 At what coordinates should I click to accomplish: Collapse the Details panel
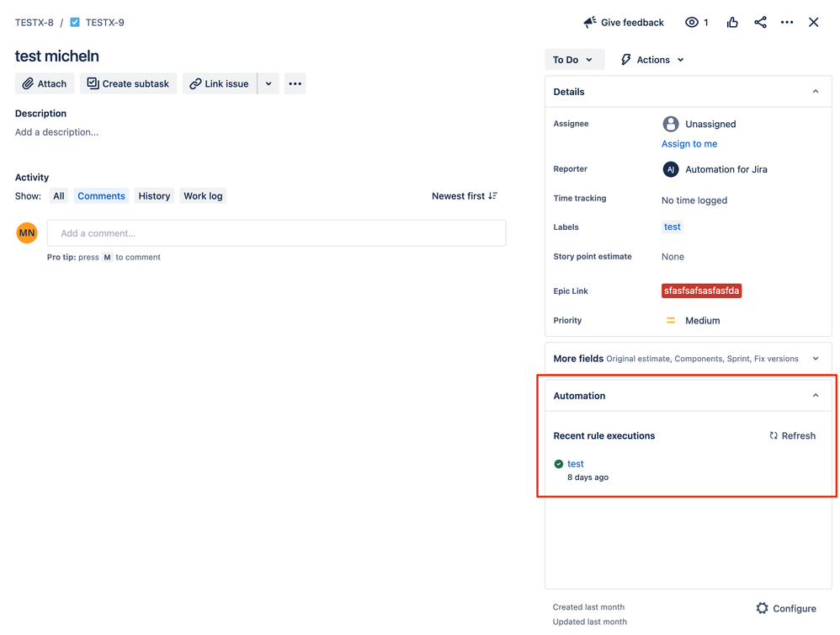coord(815,91)
